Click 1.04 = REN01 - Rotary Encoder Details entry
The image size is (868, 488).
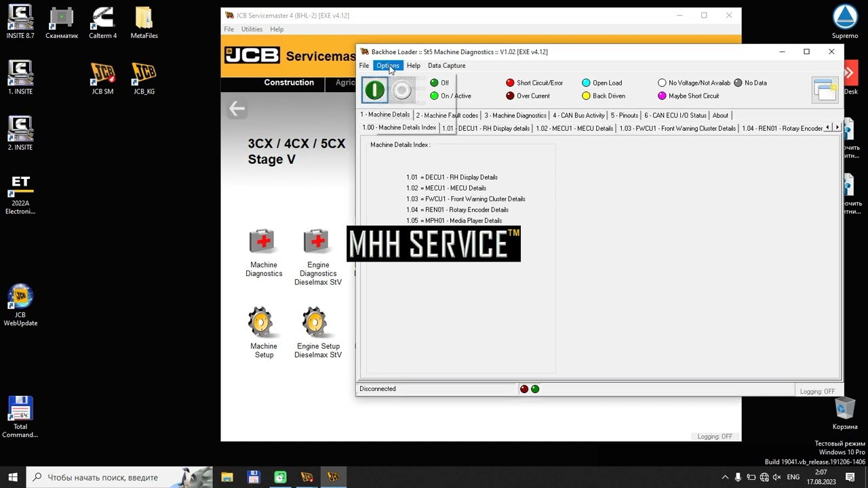(x=457, y=210)
